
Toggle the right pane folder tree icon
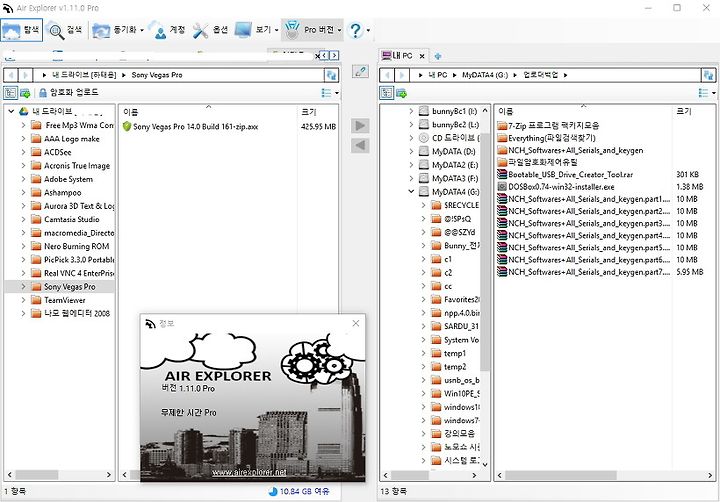[386, 93]
